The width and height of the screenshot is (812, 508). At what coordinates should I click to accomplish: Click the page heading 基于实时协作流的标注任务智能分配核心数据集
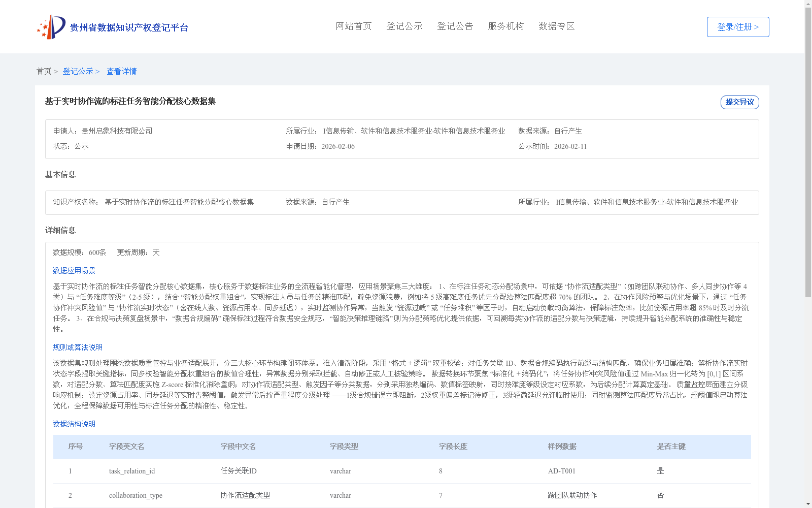click(x=130, y=101)
